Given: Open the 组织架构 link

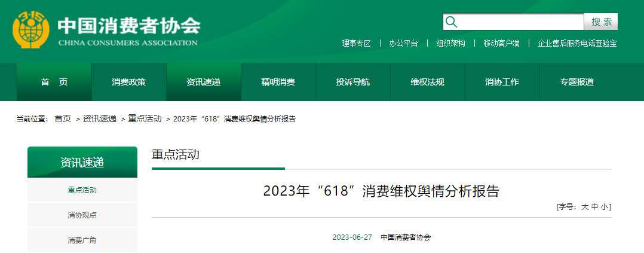Looking at the screenshot, I should click(x=450, y=43).
